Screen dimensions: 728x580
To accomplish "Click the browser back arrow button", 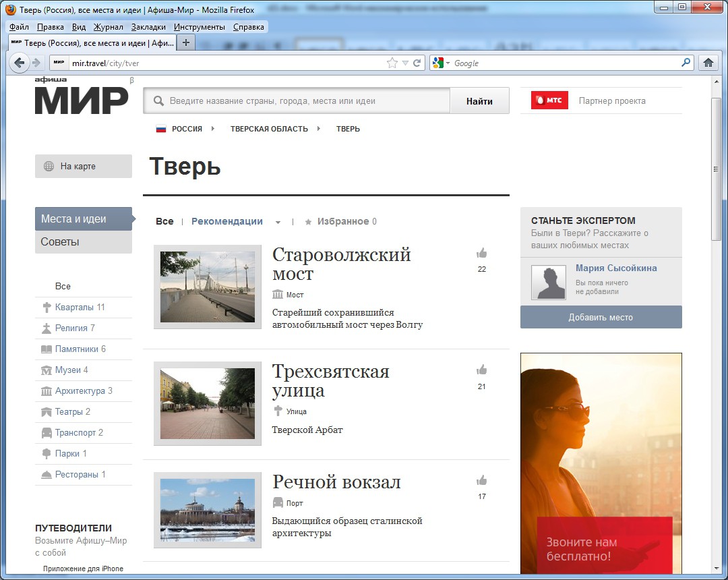I will pyautogui.click(x=20, y=63).
